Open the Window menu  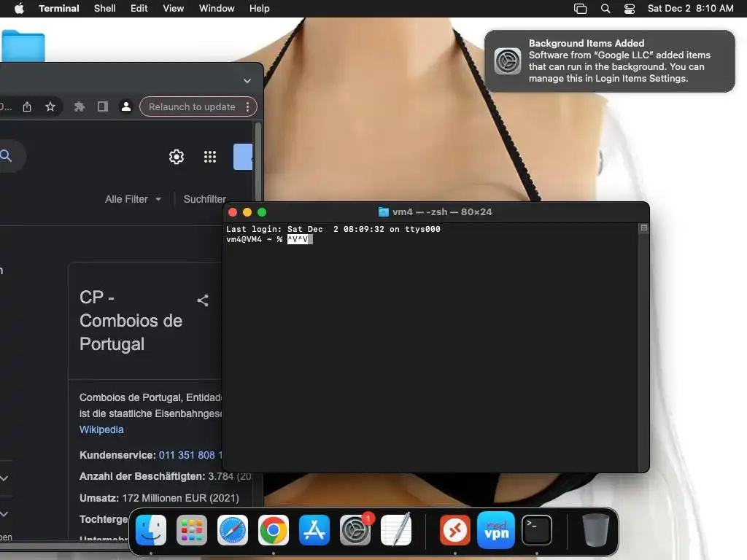pyautogui.click(x=217, y=8)
